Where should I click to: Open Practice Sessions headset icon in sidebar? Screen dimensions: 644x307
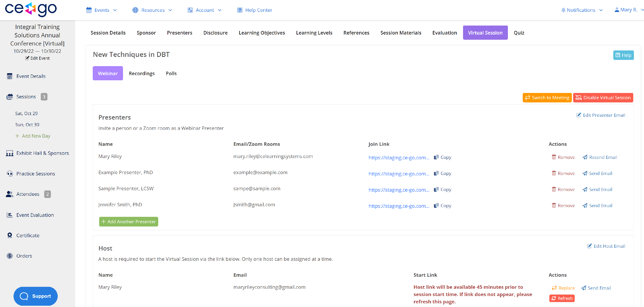10,173
